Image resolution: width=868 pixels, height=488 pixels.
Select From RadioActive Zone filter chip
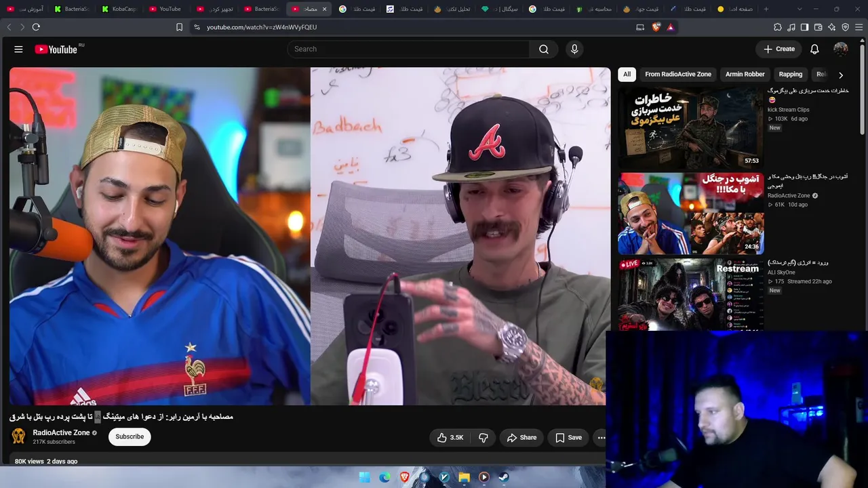pyautogui.click(x=678, y=75)
